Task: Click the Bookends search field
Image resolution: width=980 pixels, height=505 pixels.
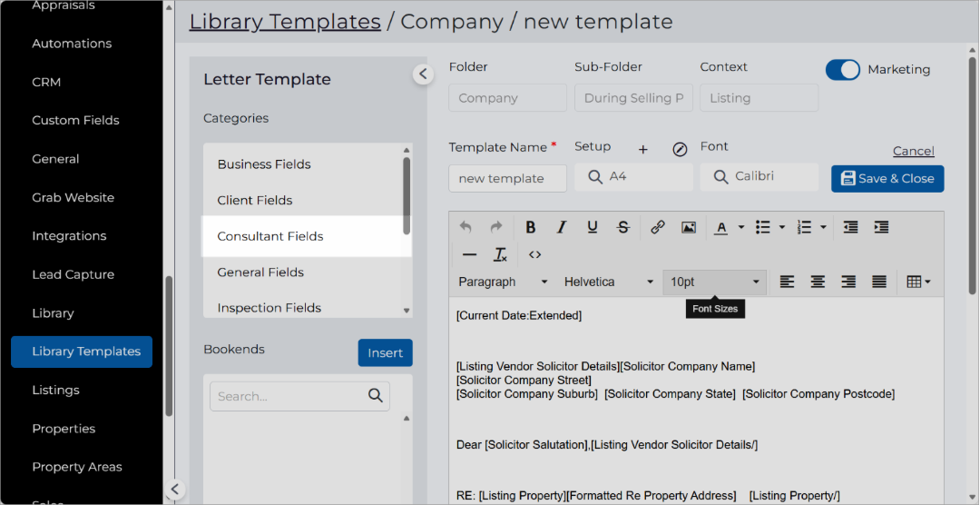Action: (x=299, y=396)
